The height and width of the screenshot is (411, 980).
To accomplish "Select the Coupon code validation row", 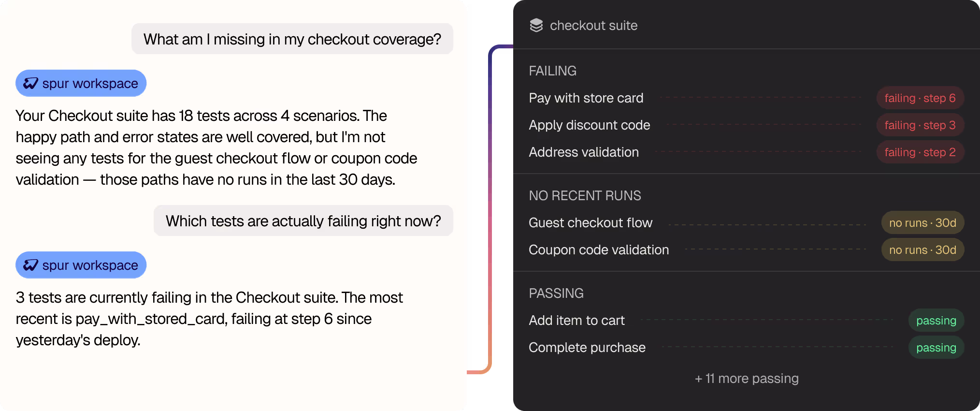I will pyautogui.click(x=747, y=250).
